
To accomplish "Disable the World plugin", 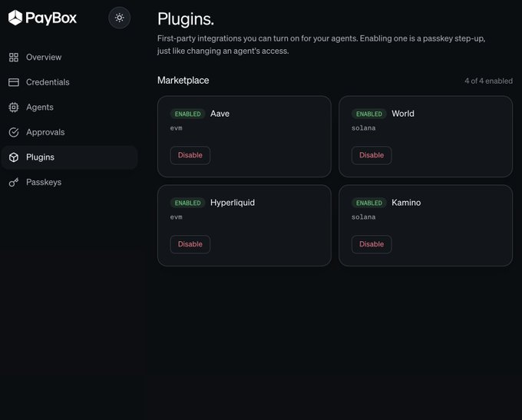I will click(372, 155).
